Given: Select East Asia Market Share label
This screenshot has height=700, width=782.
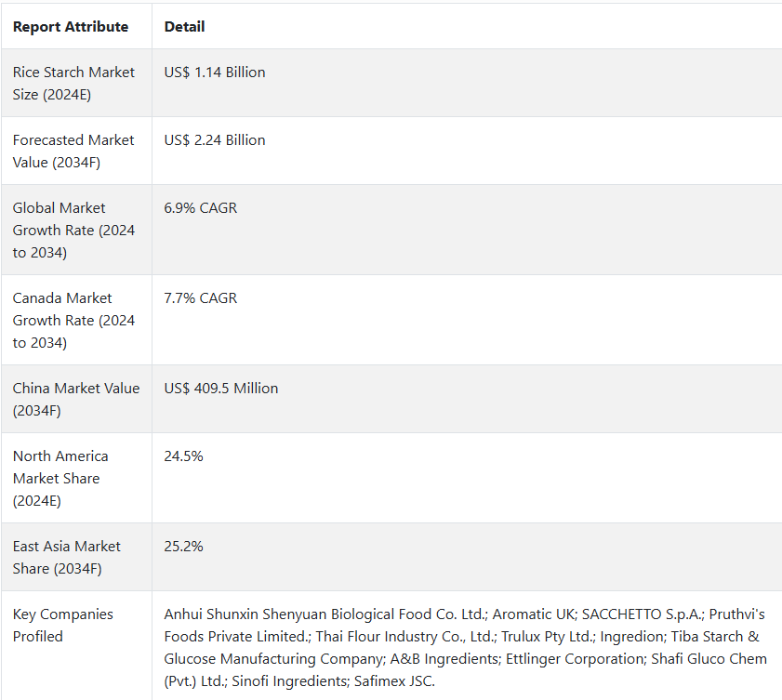Looking at the screenshot, I should (x=67, y=558).
